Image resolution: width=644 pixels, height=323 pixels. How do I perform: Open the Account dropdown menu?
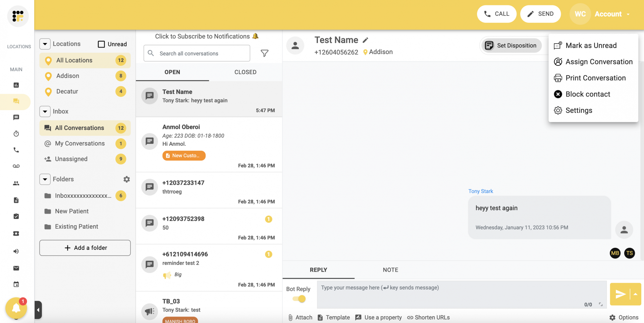point(612,14)
